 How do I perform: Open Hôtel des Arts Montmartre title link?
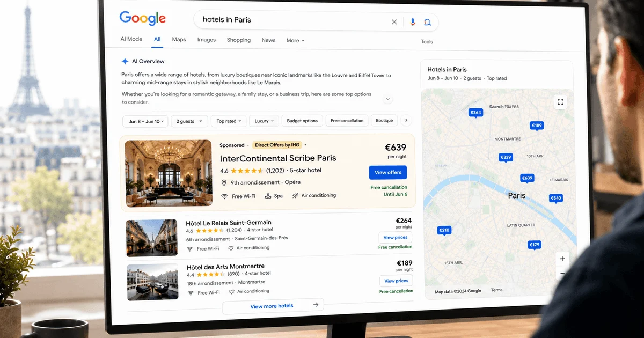225,267
